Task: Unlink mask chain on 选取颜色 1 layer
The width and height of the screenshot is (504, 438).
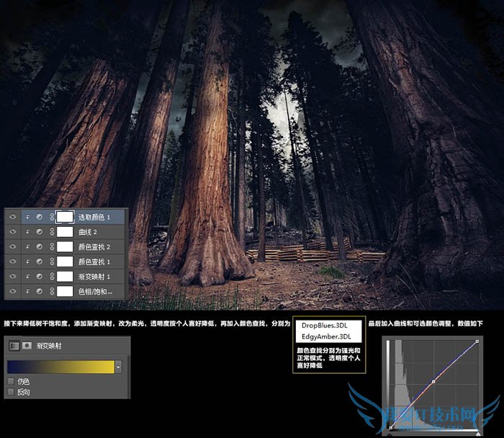Action: pyautogui.click(x=52, y=217)
